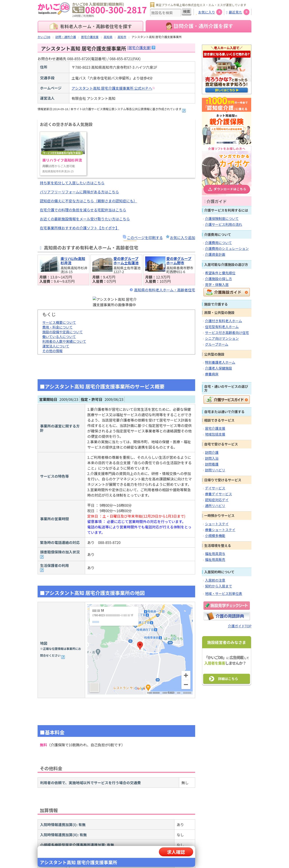This screenshot has height=868, width=289.
Task: Open 介護費用のシミュレーション link
Action: [227, 249]
